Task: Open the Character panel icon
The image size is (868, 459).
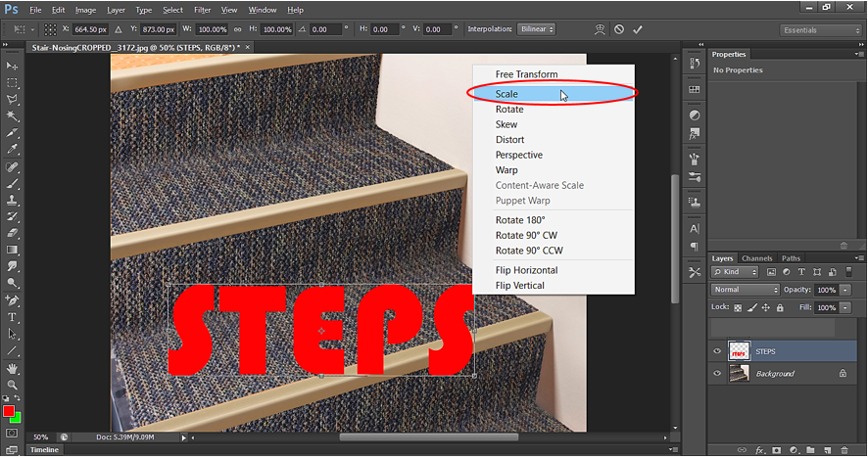Action: pos(695,228)
